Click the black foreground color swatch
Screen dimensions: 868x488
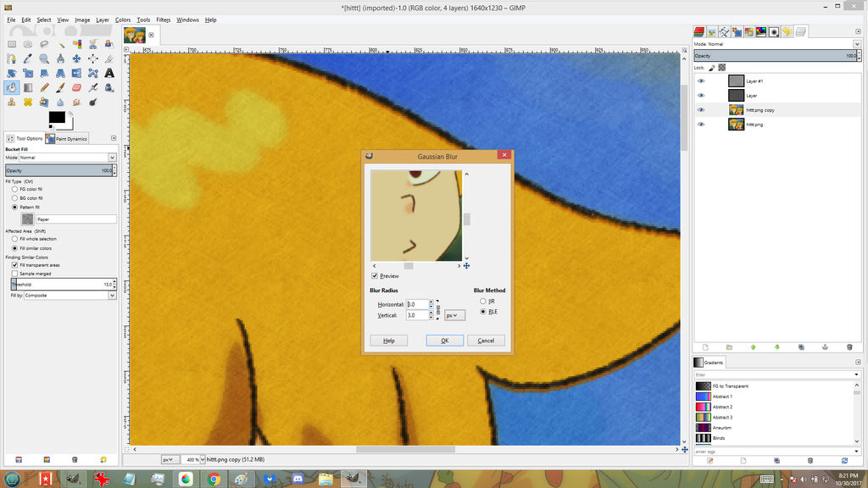tap(56, 117)
